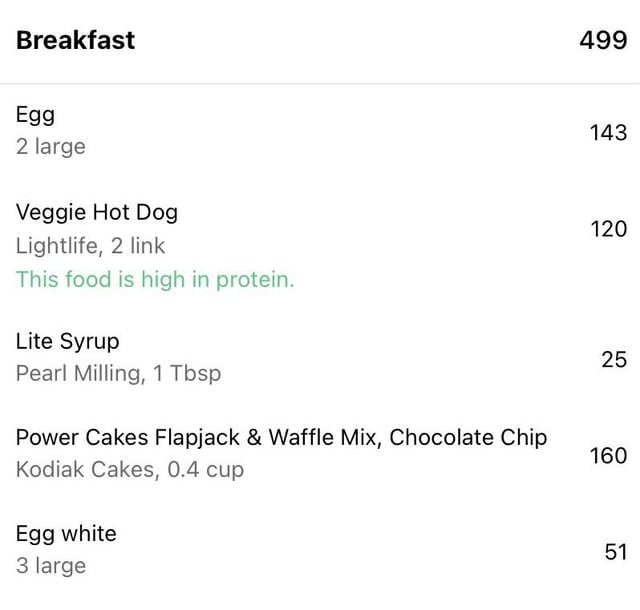Click the '2 large' serving size text
The image size is (640, 610).
pyautogui.click(x=51, y=147)
